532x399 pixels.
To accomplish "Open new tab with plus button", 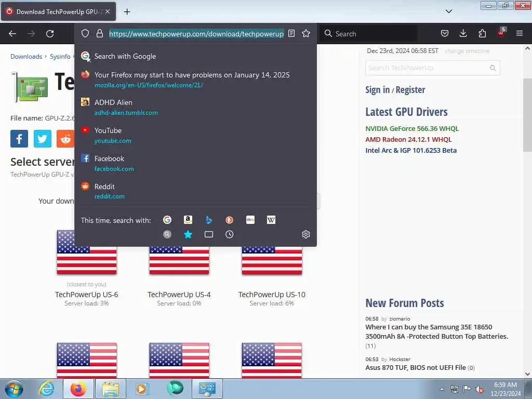I will pos(127,12).
